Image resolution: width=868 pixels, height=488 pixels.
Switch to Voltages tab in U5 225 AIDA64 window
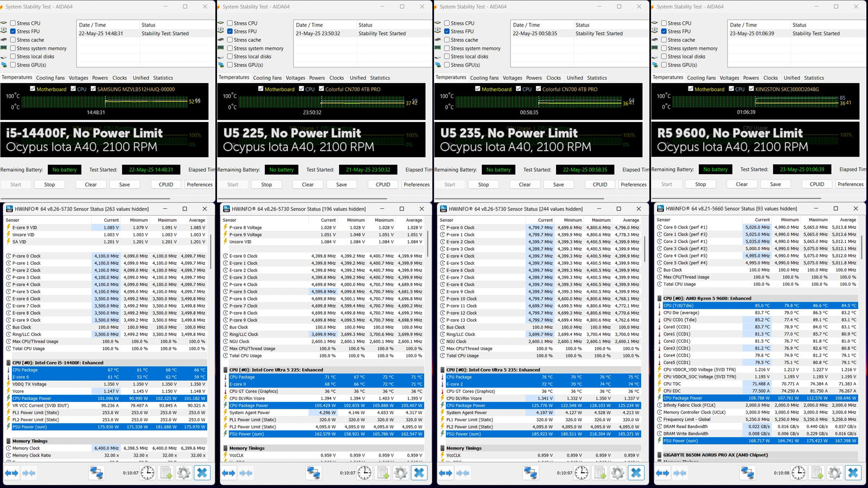point(296,78)
